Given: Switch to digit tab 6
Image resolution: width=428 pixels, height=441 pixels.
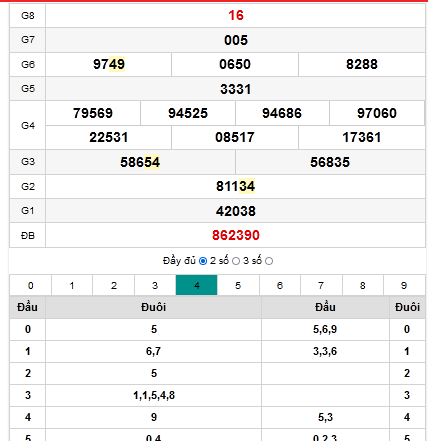Looking at the screenshot, I should [280, 285].
